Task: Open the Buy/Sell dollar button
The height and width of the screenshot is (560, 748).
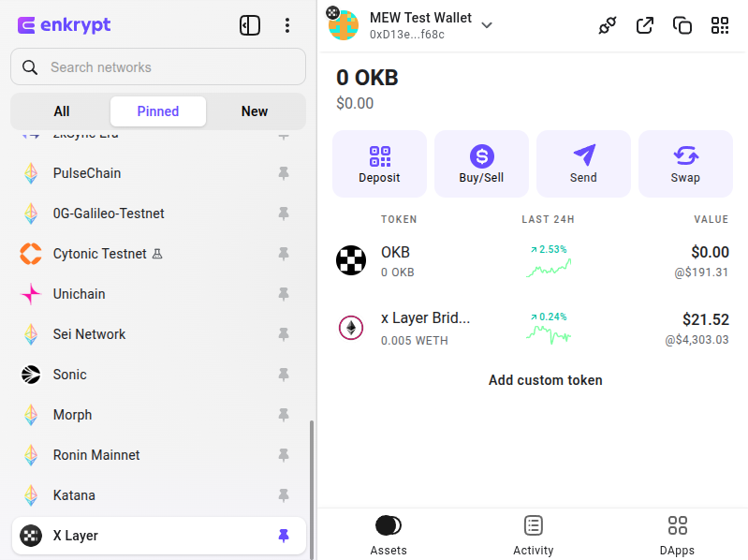Action: point(481,164)
